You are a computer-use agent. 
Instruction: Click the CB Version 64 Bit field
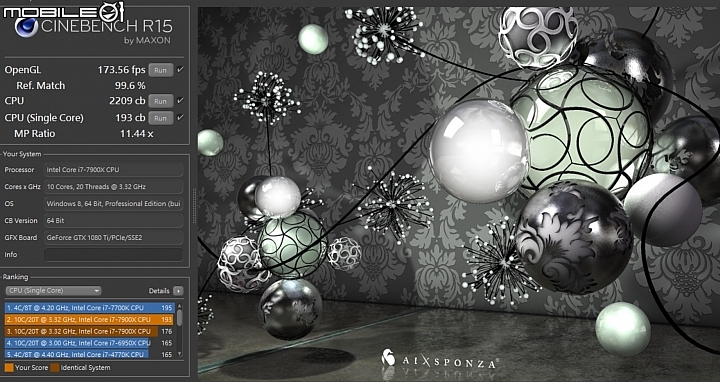pos(113,220)
